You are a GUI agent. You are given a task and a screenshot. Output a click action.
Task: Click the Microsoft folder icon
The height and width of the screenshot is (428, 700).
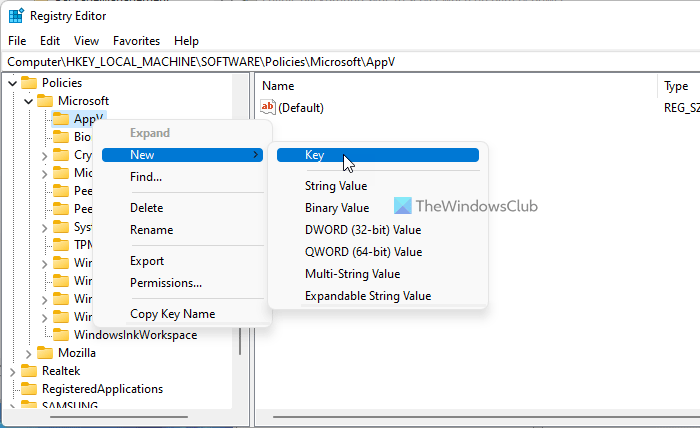tap(45, 101)
